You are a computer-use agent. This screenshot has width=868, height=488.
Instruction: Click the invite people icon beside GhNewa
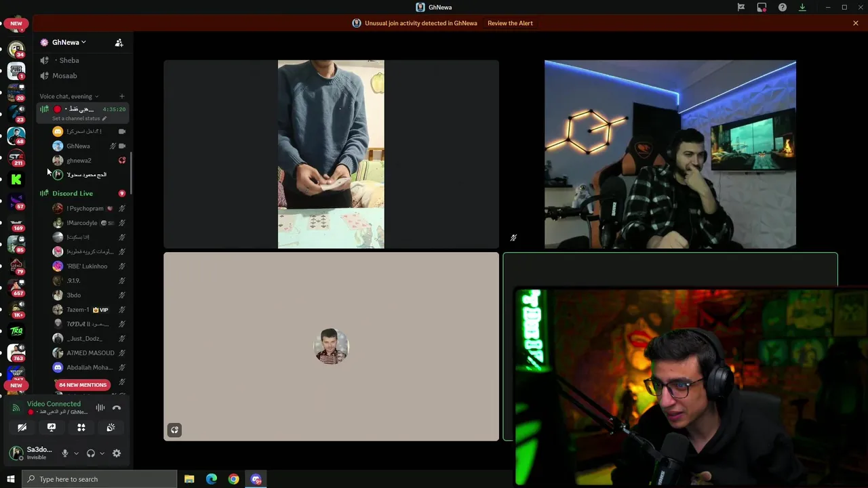pos(119,43)
